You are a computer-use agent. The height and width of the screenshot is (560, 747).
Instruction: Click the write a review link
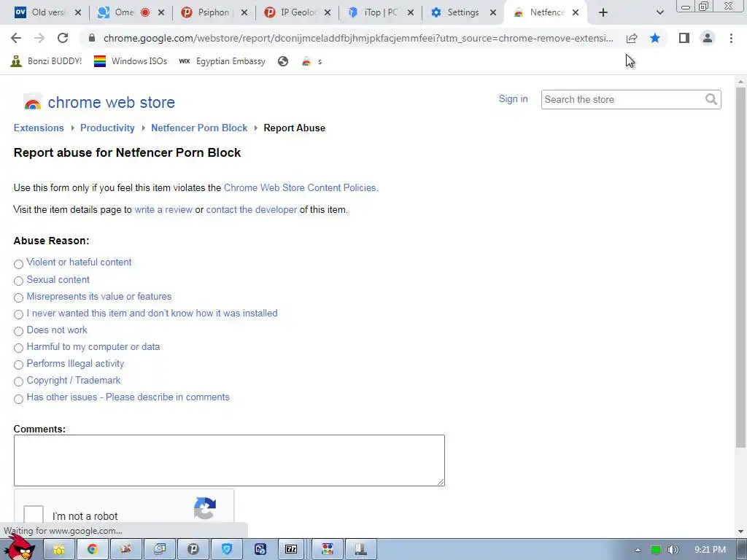pyautogui.click(x=163, y=209)
